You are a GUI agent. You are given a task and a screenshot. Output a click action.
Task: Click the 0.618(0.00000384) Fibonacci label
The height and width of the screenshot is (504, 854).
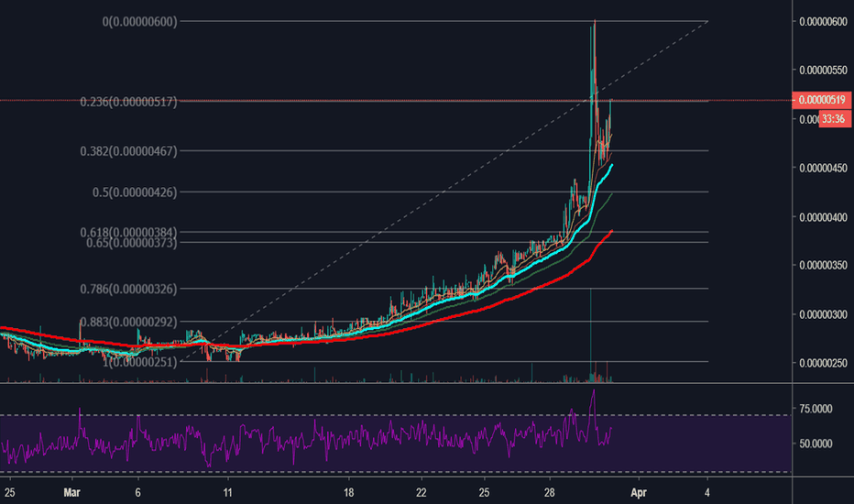coord(128,233)
